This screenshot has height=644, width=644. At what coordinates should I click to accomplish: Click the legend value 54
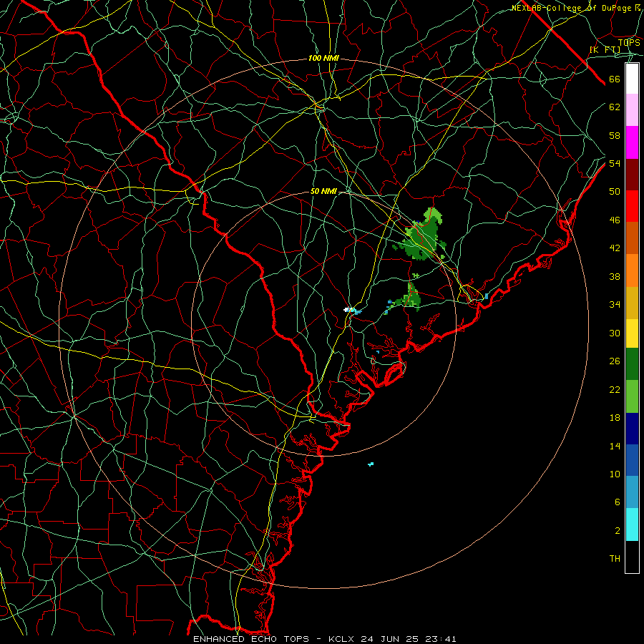coord(615,163)
